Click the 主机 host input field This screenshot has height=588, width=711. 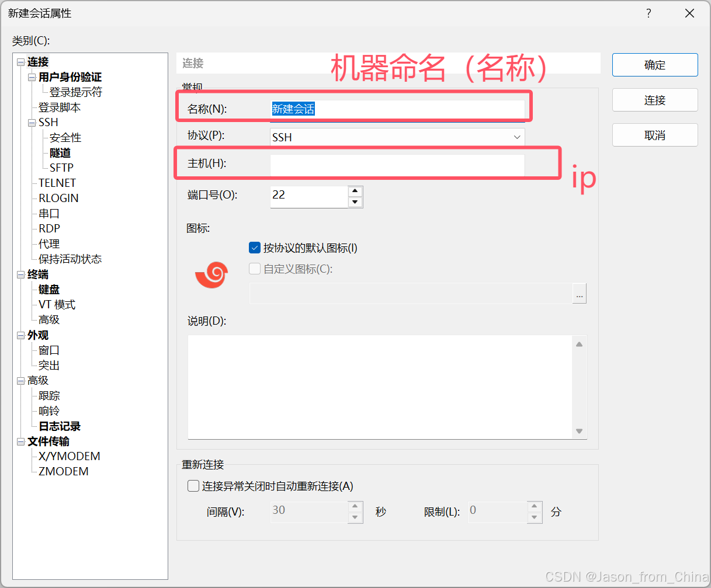pyautogui.click(x=397, y=164)
